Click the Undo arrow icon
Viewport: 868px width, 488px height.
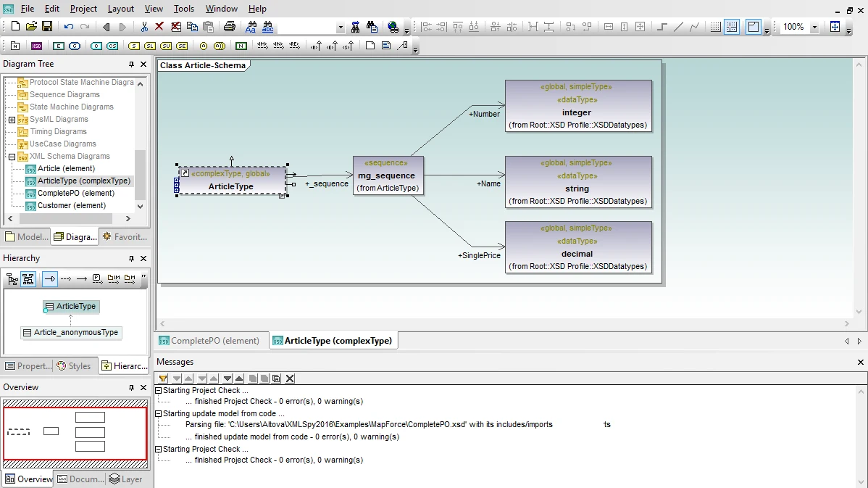(x=69, y=27)
